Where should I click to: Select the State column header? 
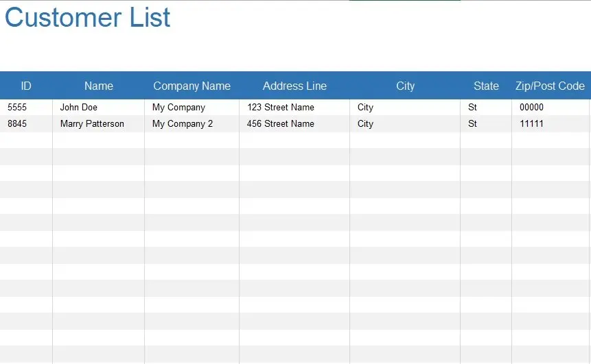click(x=486, y=86)
